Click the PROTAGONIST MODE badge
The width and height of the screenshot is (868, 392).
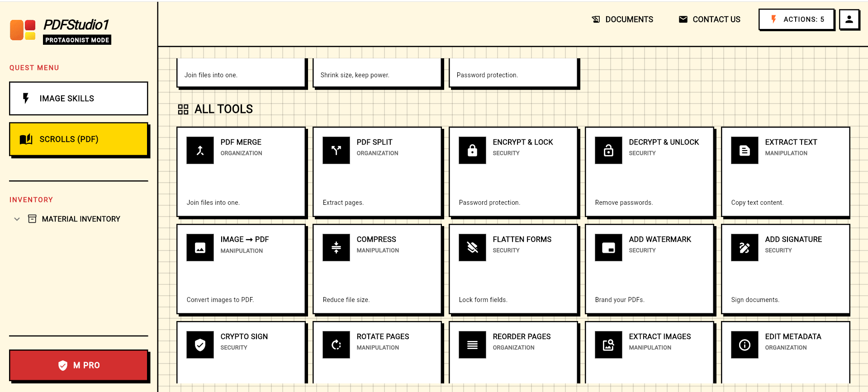coord(77,40)
